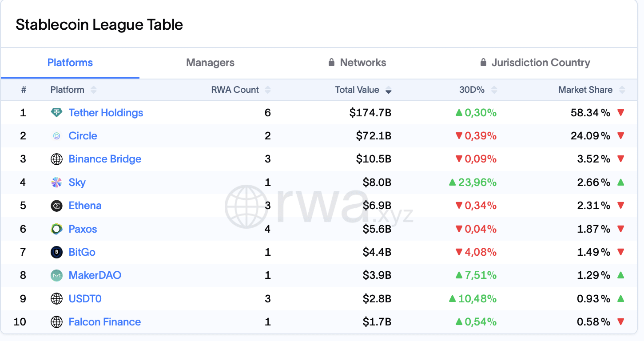
Task: Sort by RWA Count column arrows
Action: (267, 90)
